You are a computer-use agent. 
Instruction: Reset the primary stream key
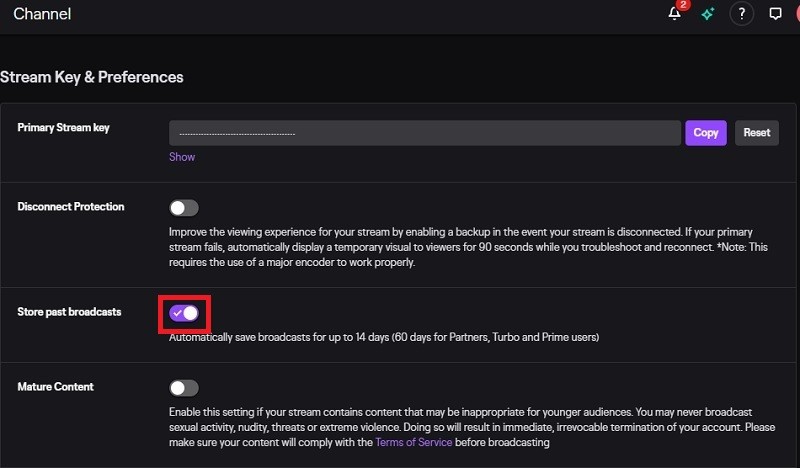(757, 133)
